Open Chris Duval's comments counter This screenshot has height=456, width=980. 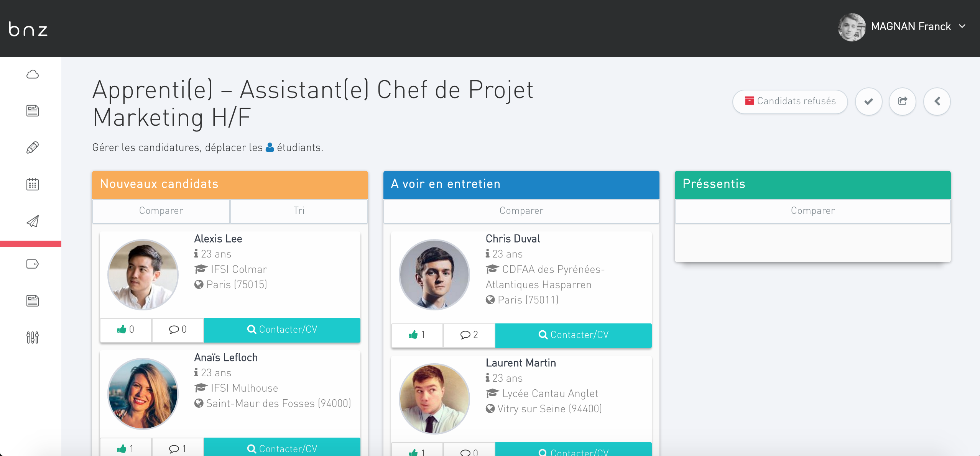469,335
